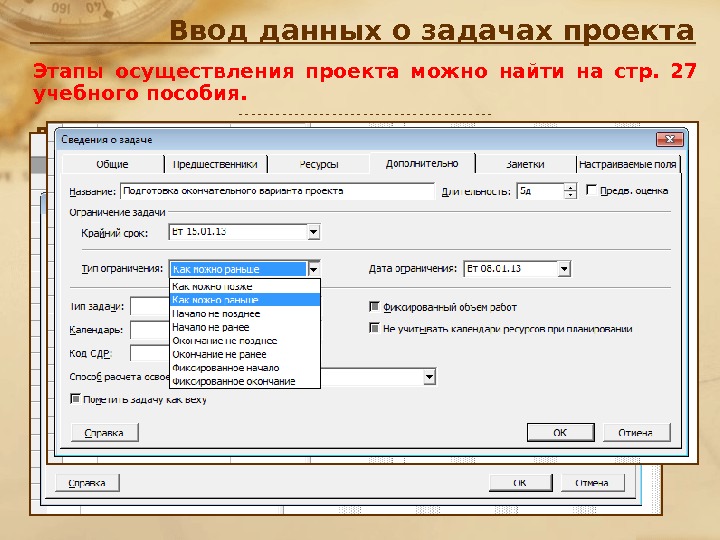Click Отмена in the task dialog

(636, 433)
